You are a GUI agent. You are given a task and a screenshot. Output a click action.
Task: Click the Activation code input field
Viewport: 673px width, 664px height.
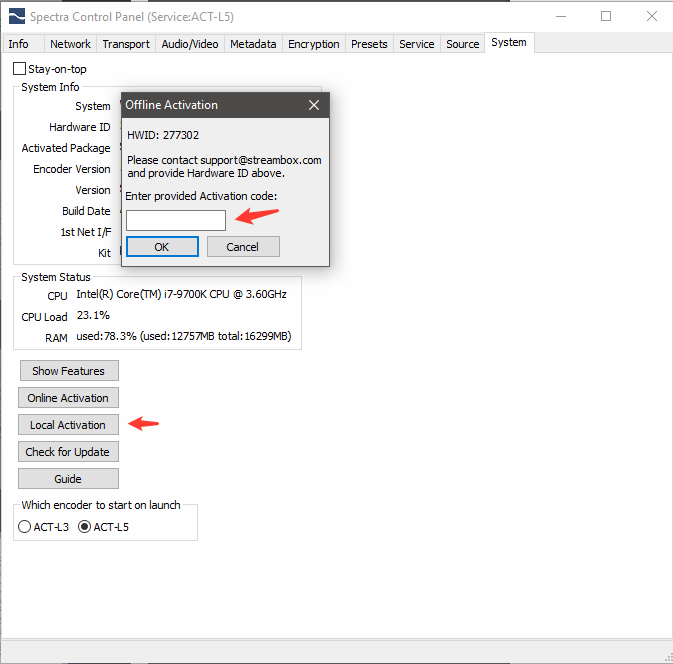coord(176,220)
